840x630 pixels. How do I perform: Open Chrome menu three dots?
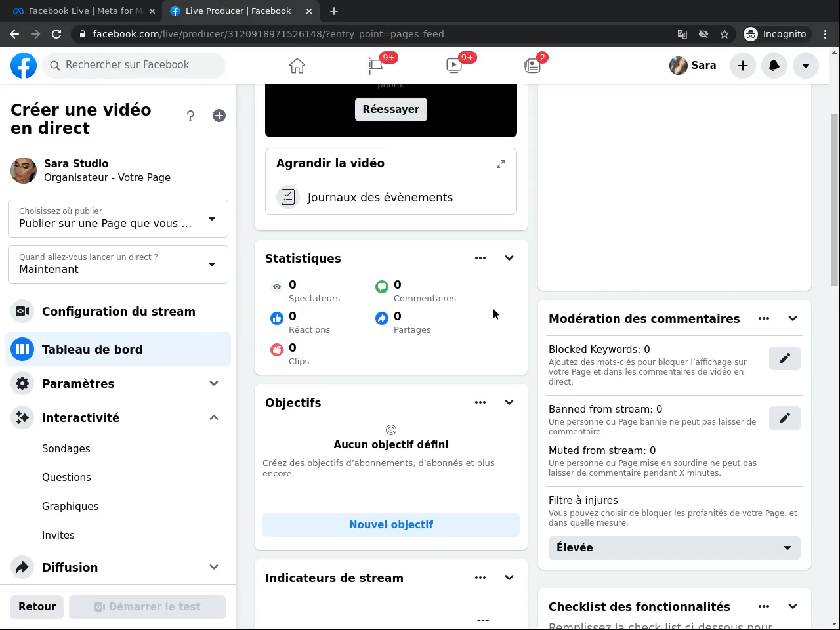coord(826,34)
